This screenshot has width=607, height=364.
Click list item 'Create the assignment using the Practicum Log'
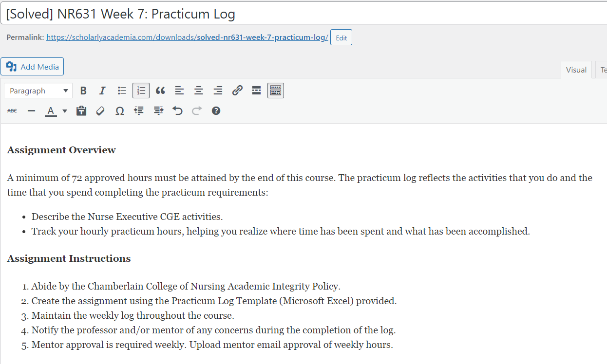coord(214,301)
